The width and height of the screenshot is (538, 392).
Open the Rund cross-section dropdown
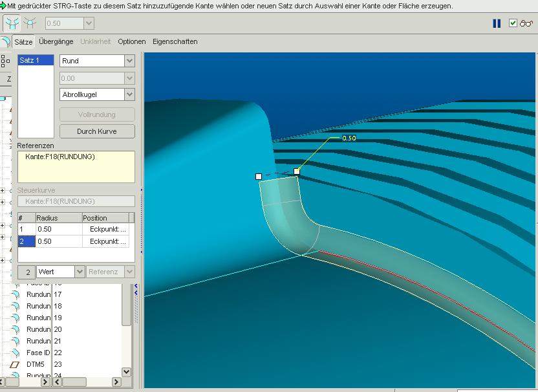(129, 61)
